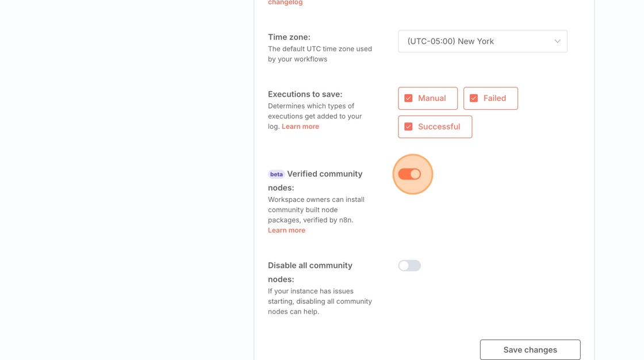Click the 'Time zone:' heading label
The height and width of the screenshot is (360, 644).
tap(289, 37)
